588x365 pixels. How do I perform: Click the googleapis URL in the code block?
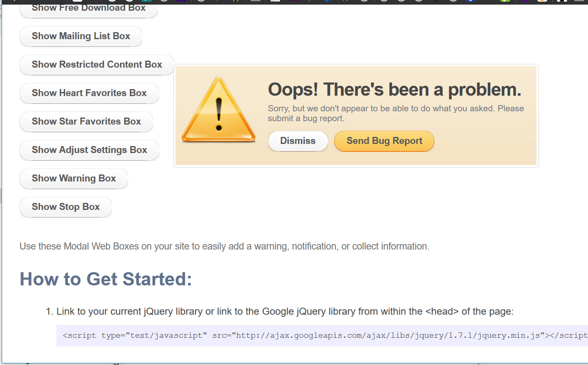tap(387, 335)
